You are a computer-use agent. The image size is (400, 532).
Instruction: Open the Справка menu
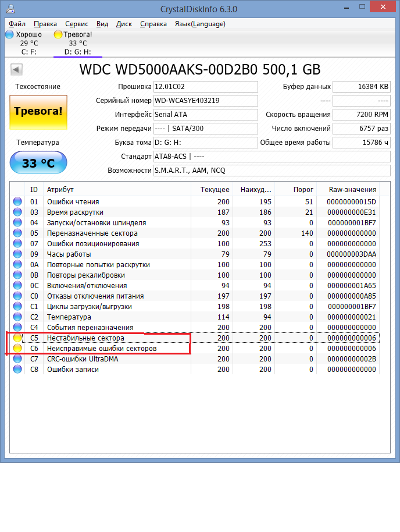[x=153, y=24]
